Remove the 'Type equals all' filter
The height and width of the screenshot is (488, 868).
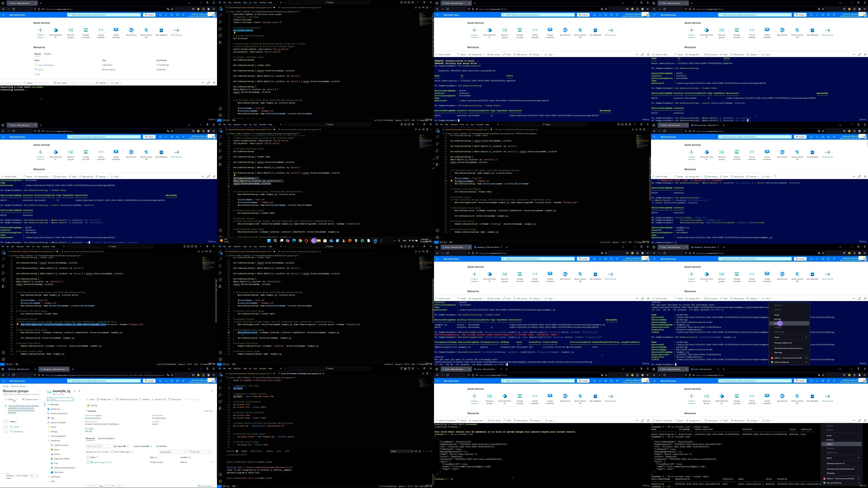pos(128,446)
